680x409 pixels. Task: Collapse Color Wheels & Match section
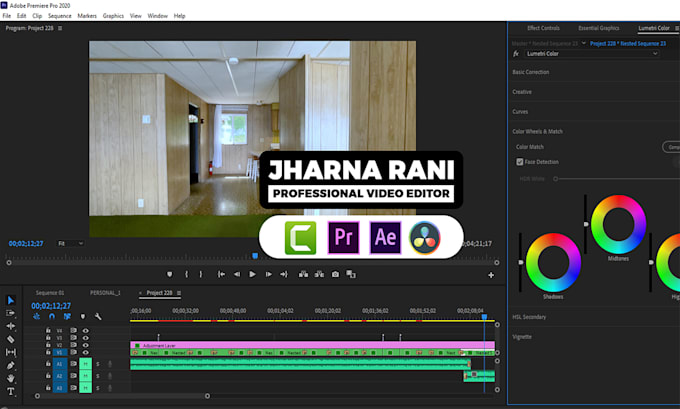[x=537, y=131]
